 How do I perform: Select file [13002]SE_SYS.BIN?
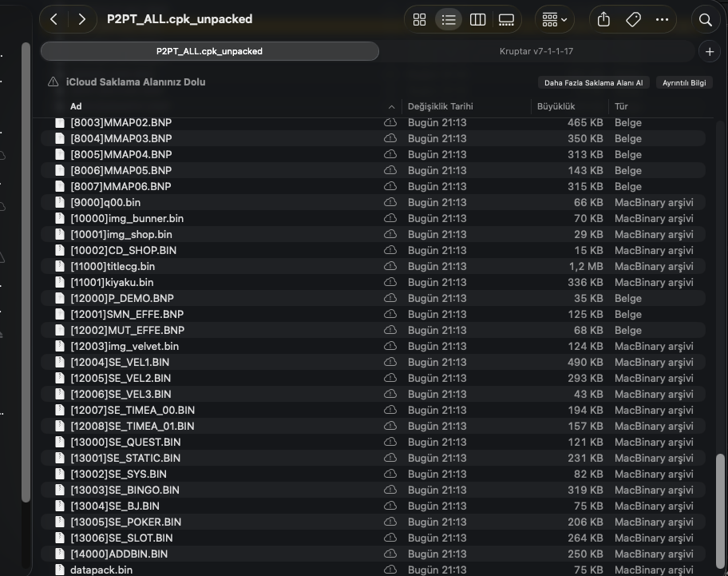click(374, 474)
